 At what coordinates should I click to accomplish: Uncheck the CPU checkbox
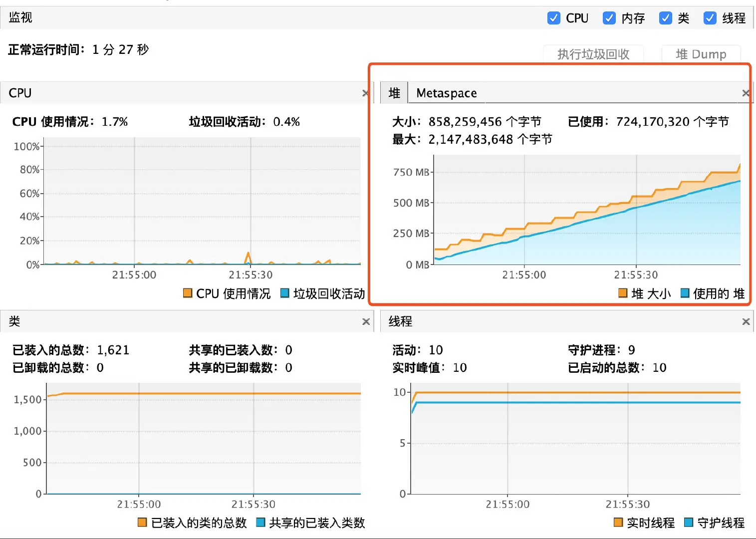[554, 18]
